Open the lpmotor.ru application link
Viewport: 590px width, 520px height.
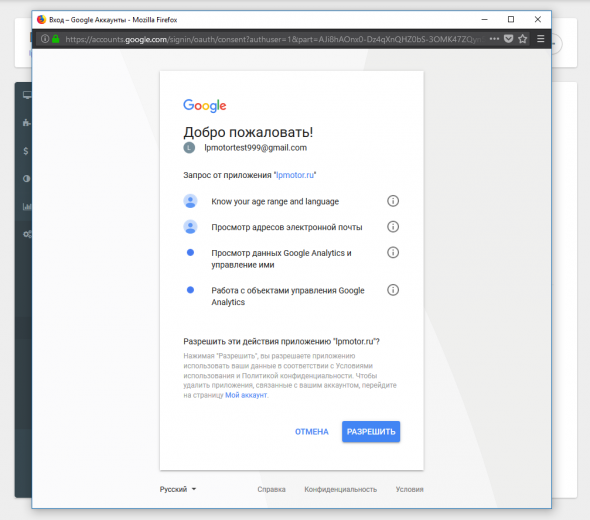pyautogui.click(x=295, y=175)
